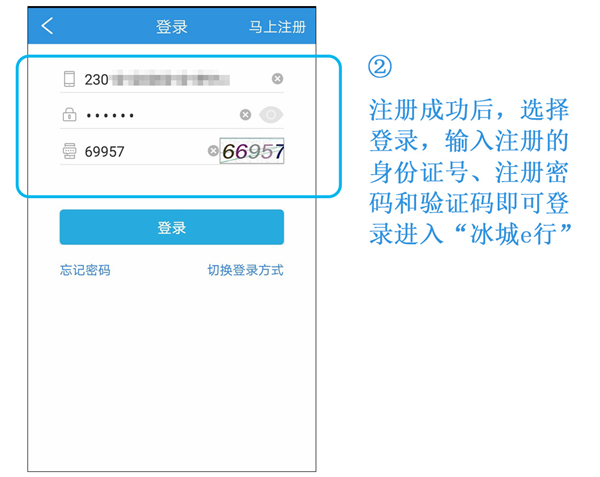Screen dimensions: 600x477
Task: Open 马上注册 to register now
Action: [277, 27]
